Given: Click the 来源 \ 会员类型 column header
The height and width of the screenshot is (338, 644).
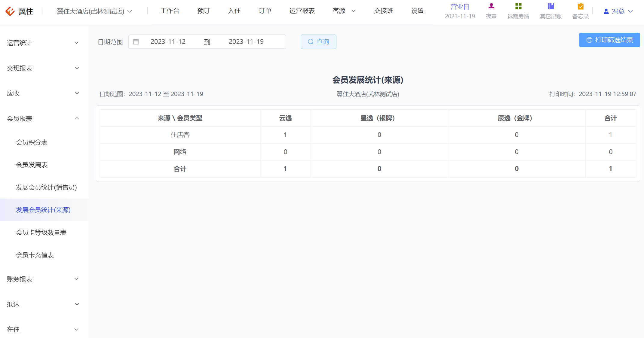Looking at the screenshot, I should (180, 118).
